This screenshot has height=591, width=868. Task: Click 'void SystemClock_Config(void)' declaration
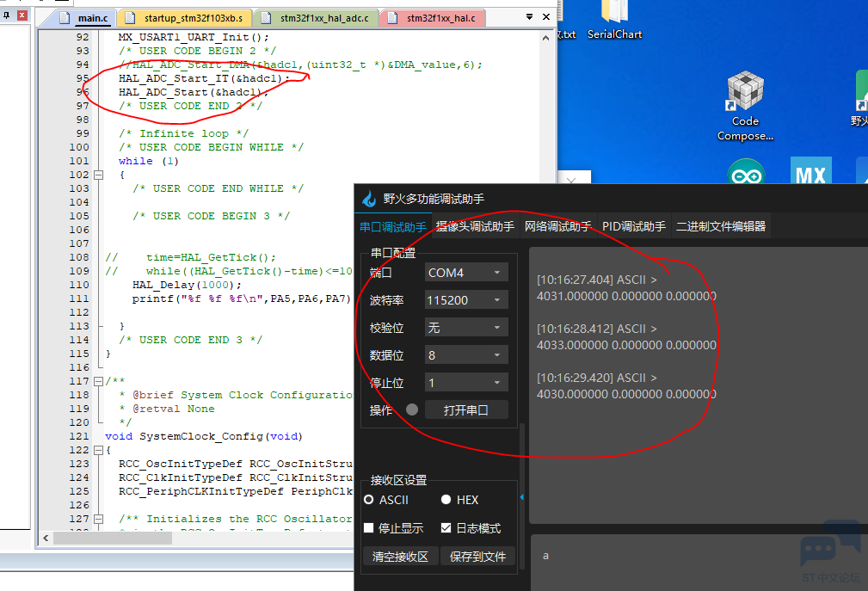tap(204, 437)
